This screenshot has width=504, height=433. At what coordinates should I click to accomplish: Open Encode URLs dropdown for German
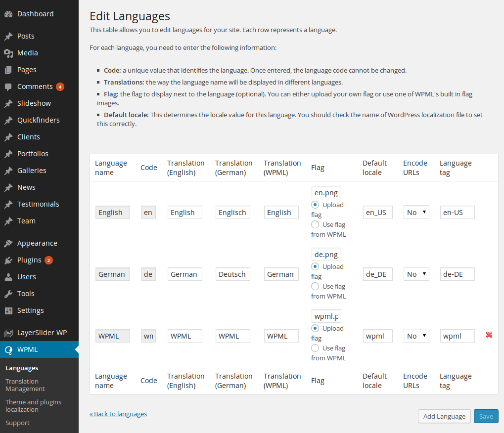[x=416, y=274]
